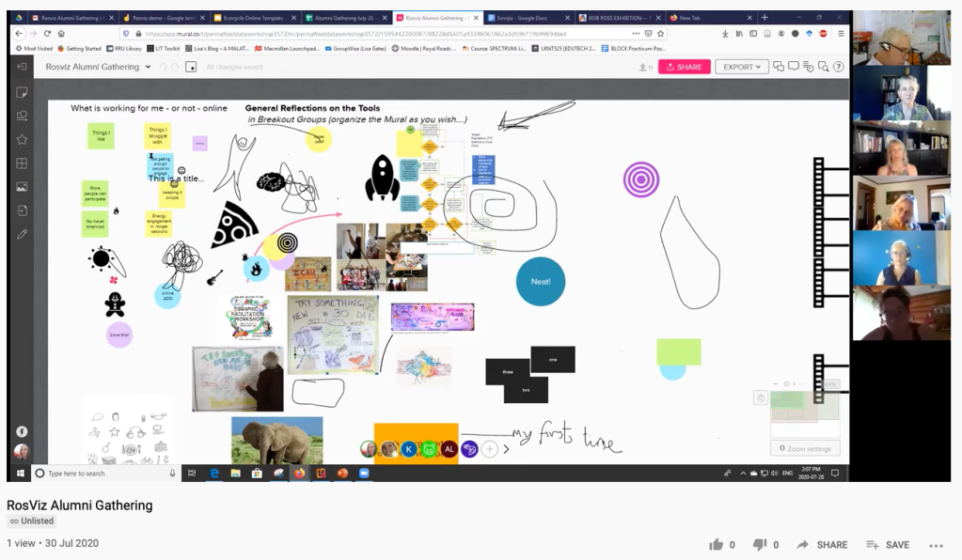Open the chat panel icon
The width and height of the screenshot is (962, 560).
779,66
